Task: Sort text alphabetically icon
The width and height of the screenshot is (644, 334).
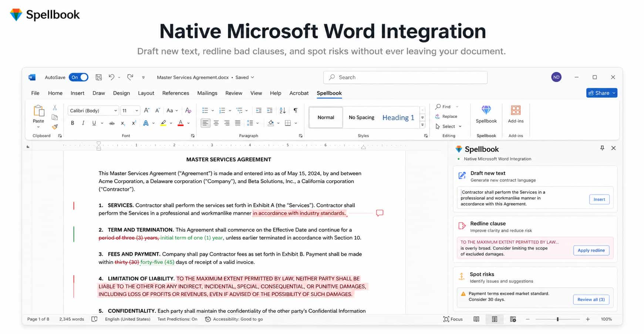Action: coord(283,110)
